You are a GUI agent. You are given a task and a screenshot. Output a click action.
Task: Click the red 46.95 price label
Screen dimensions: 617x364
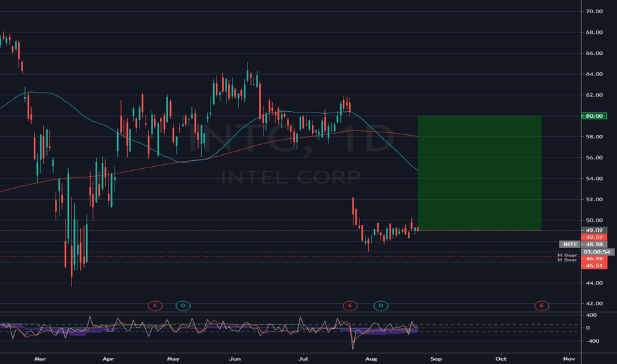pyautogui.click(x=594, y=259)
